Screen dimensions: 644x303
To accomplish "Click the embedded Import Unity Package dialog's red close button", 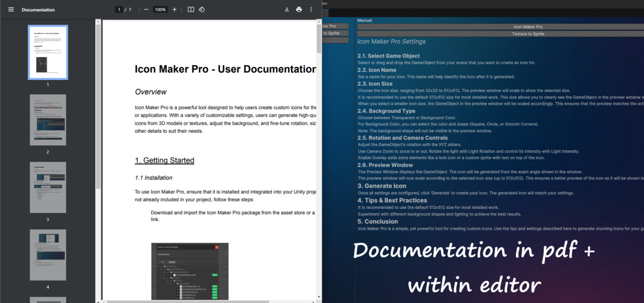I will pos(217,247).
